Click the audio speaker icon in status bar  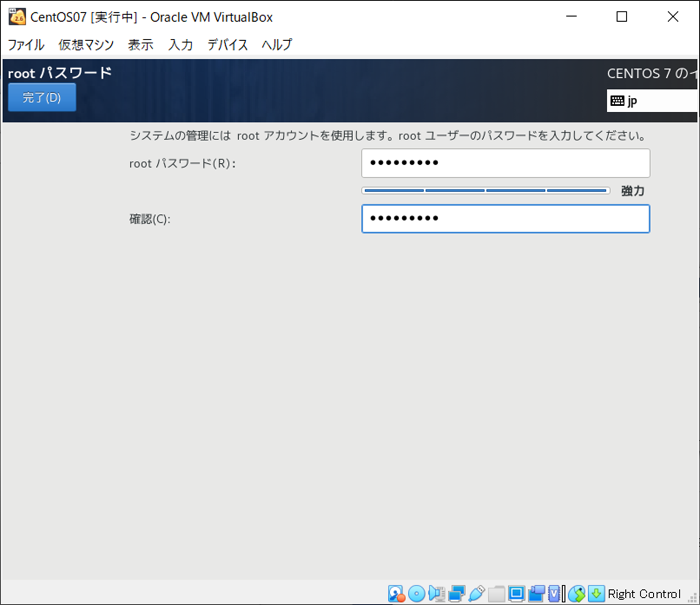[436, 594]
